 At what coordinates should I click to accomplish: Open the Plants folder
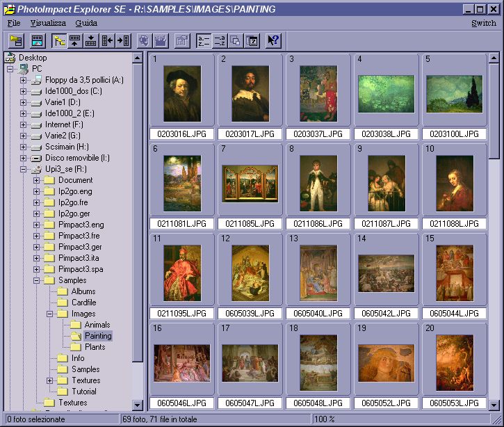click(x=95, y=347)
